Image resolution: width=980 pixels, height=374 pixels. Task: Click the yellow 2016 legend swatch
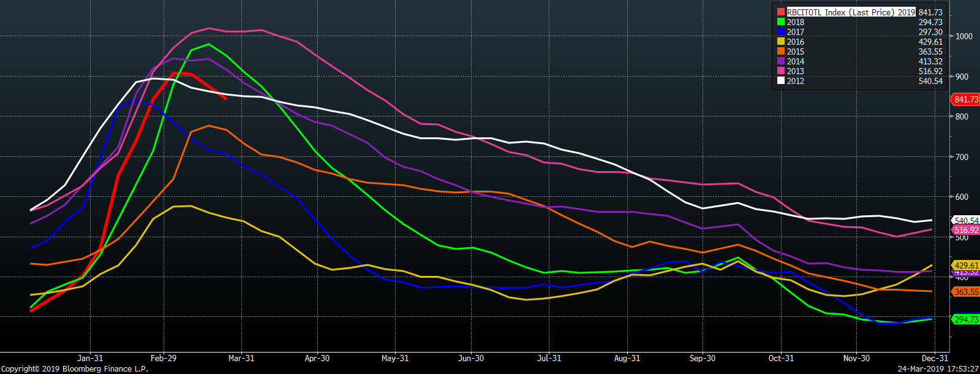point(781,42)
